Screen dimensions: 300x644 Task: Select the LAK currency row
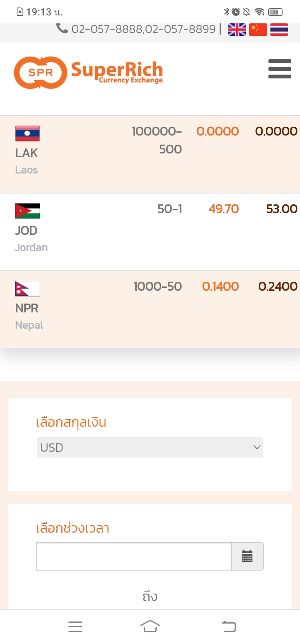click(150, 154)
